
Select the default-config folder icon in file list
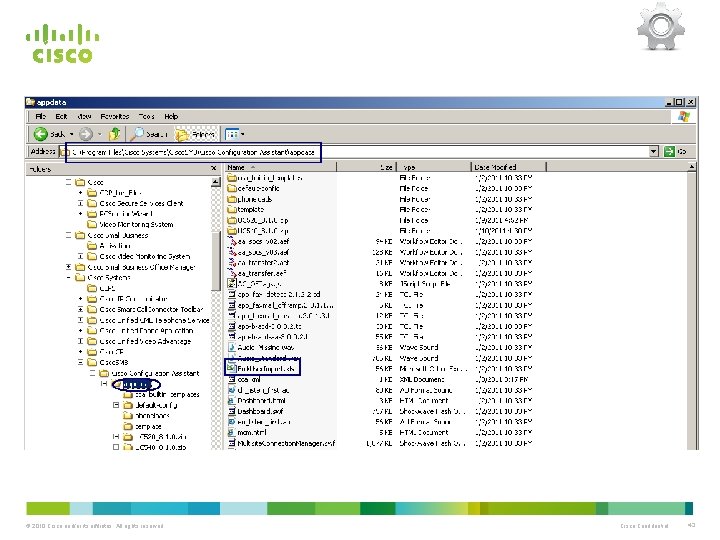tap(232, 188)
